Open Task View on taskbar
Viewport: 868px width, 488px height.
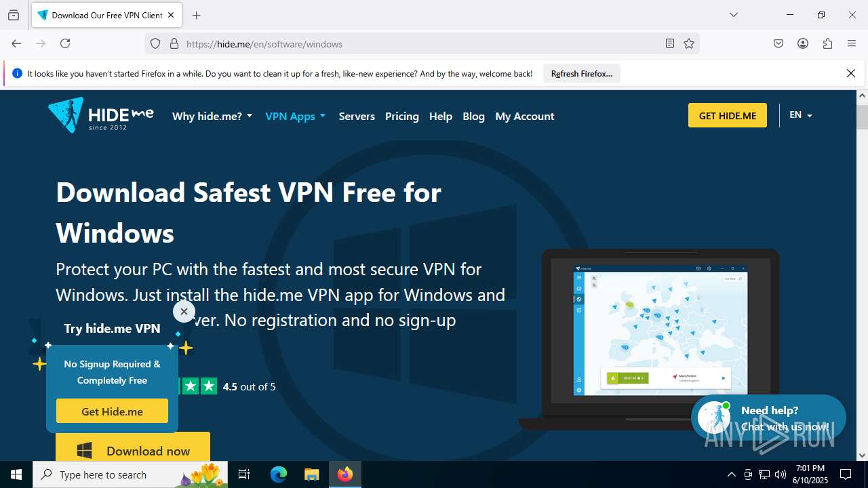(244, 474)
